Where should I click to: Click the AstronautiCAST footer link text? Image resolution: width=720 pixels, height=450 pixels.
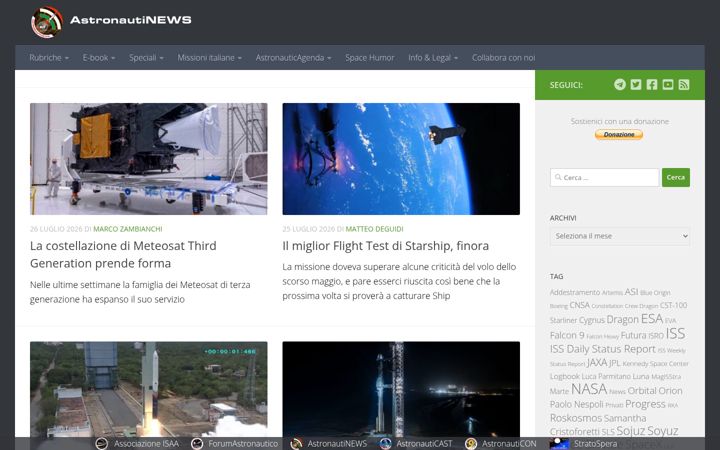coord(424,444)
